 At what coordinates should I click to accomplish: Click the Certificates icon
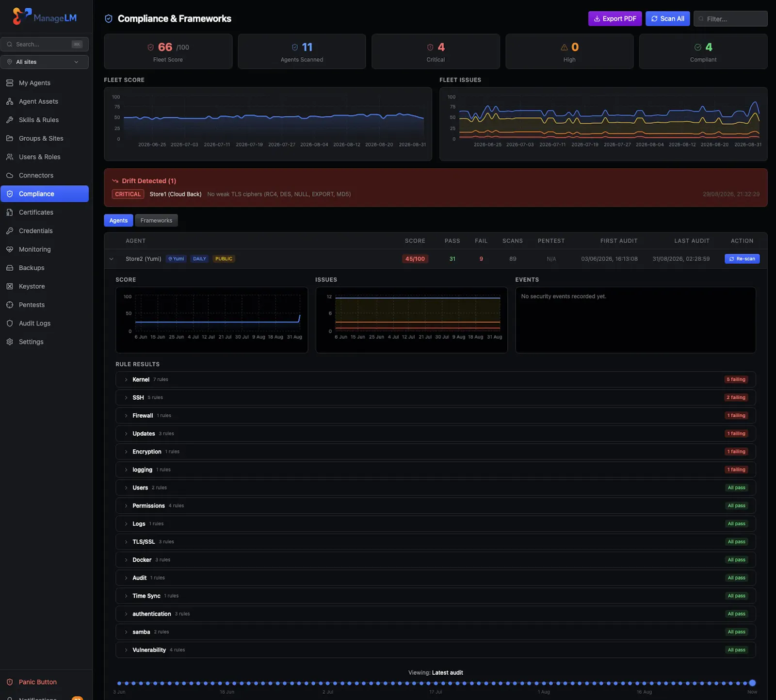click(10, 212)
